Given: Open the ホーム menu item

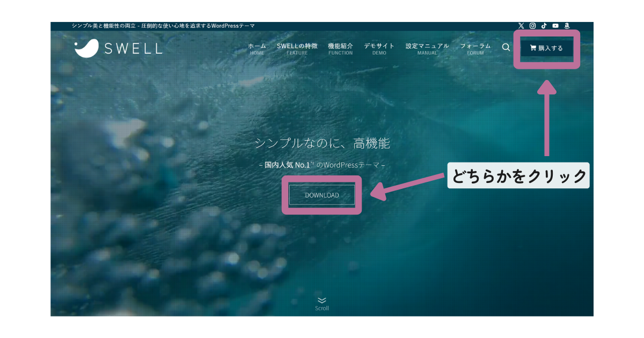Looking at the screenshot, I should point(257,48).
